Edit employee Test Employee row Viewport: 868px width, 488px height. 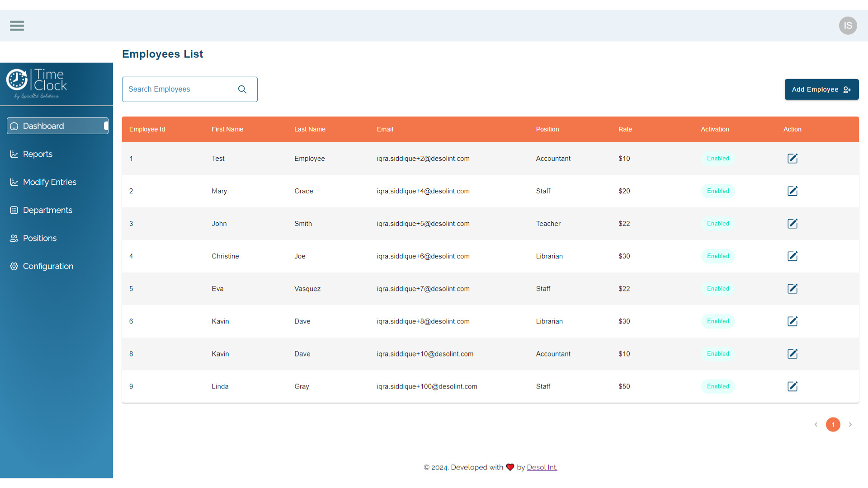pyautogui.click(x=792, y=159)
